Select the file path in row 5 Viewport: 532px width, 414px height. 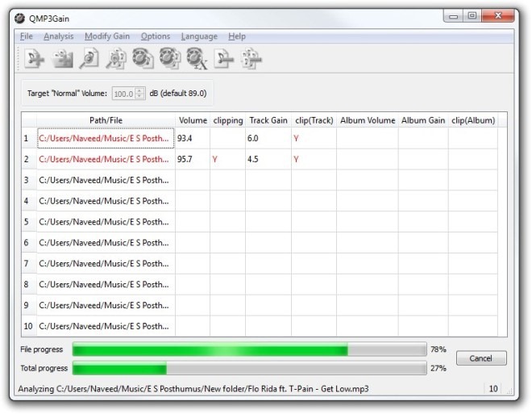pos(106,222)
